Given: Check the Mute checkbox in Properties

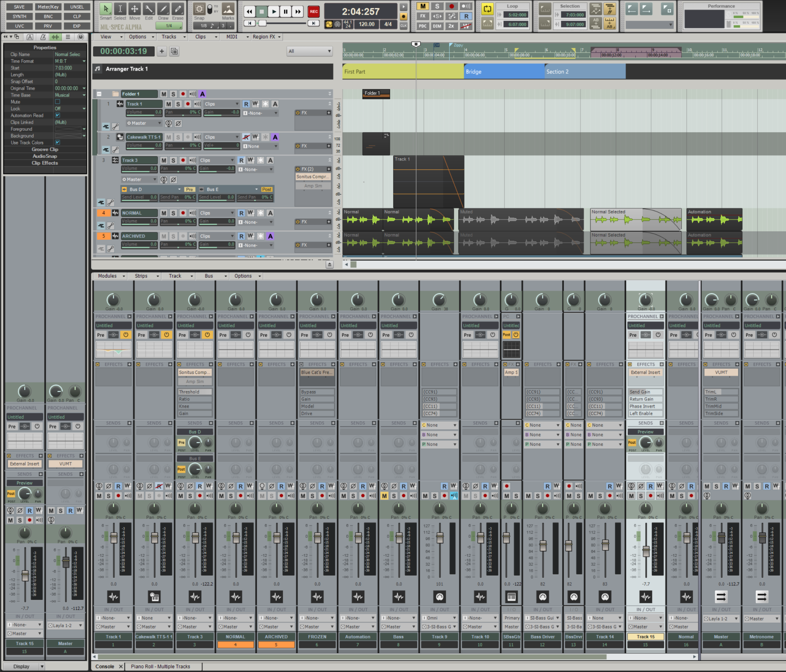Looking at the screenshot, I should pos(58,102).
